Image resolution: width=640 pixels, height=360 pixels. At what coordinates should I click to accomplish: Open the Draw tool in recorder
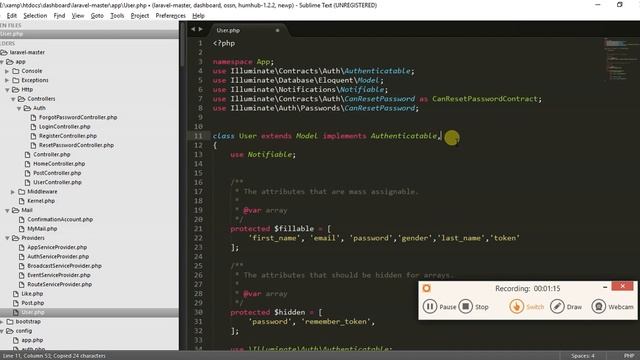tap(566, 307)
